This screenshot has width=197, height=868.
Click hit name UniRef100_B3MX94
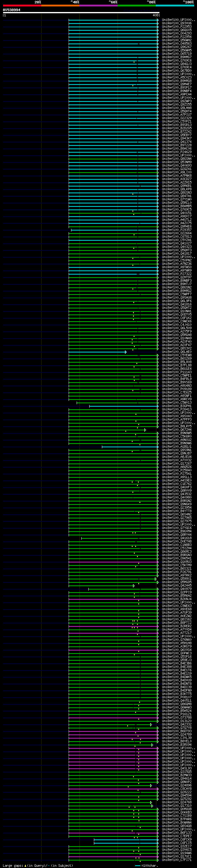coord(177,745)
